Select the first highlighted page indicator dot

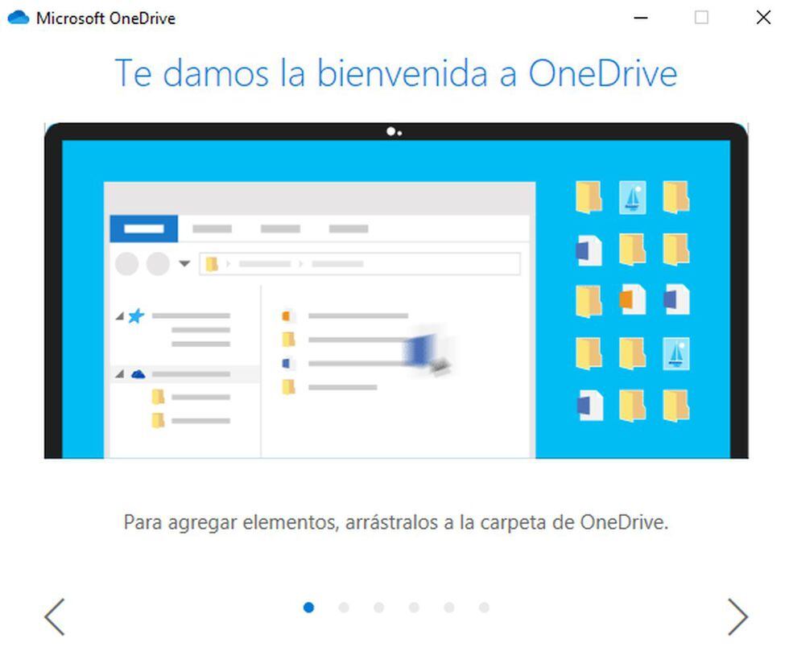click(x=308, y=608)
